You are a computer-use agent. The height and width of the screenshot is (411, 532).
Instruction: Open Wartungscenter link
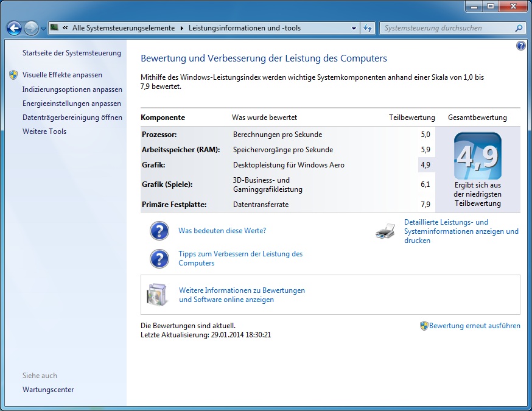(x=48, y=390)
